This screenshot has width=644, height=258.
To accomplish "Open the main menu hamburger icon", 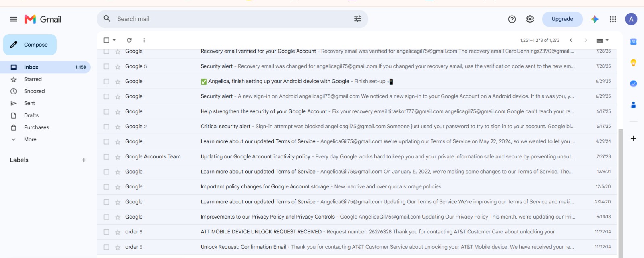I will click(14, 19).
